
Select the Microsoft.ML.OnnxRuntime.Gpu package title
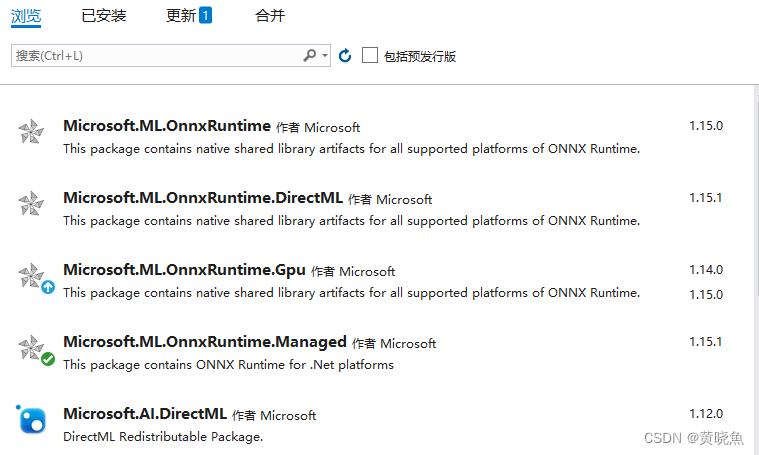(x=184, y=270)
